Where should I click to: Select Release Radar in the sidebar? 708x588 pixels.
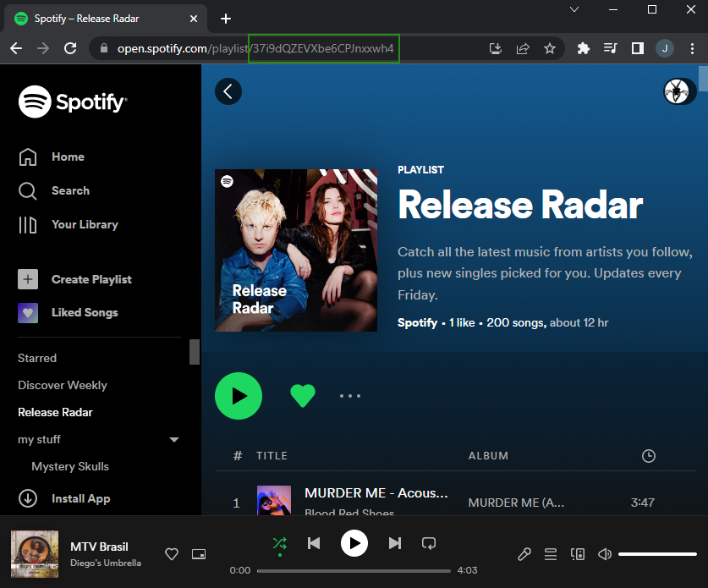pyautogui.click(x=55, y=412)
